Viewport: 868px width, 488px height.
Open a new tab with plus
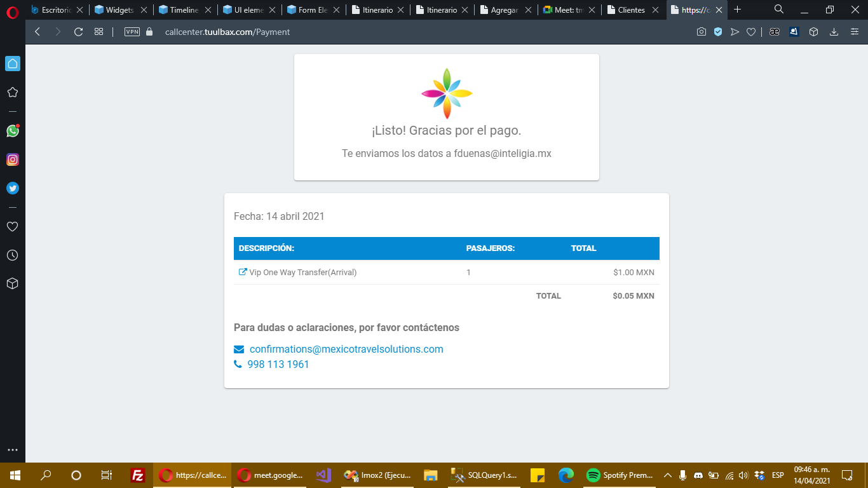tap(737, 10)
